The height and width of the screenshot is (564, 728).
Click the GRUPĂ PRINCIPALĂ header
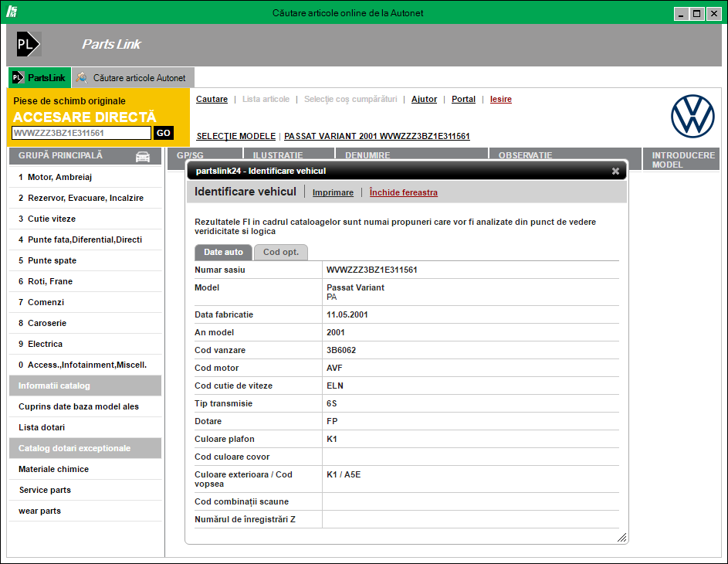coord(86,156)
